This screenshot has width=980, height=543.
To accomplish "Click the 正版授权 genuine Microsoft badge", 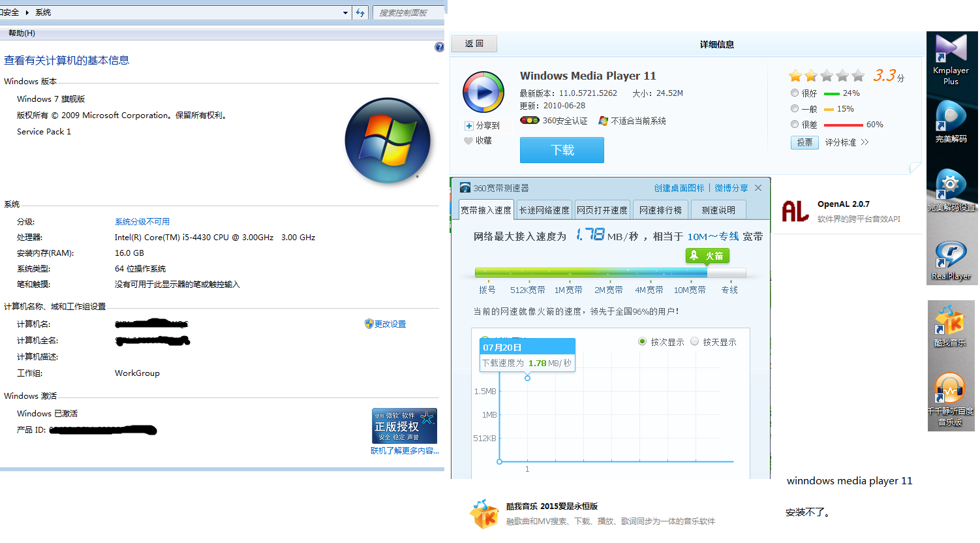I will pos(405,426).
